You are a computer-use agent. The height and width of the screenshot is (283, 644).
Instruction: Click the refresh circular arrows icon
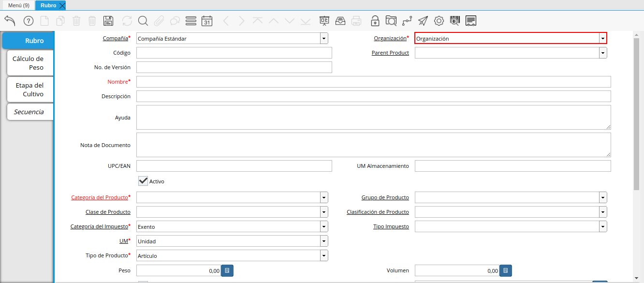(x=127, y=21)
